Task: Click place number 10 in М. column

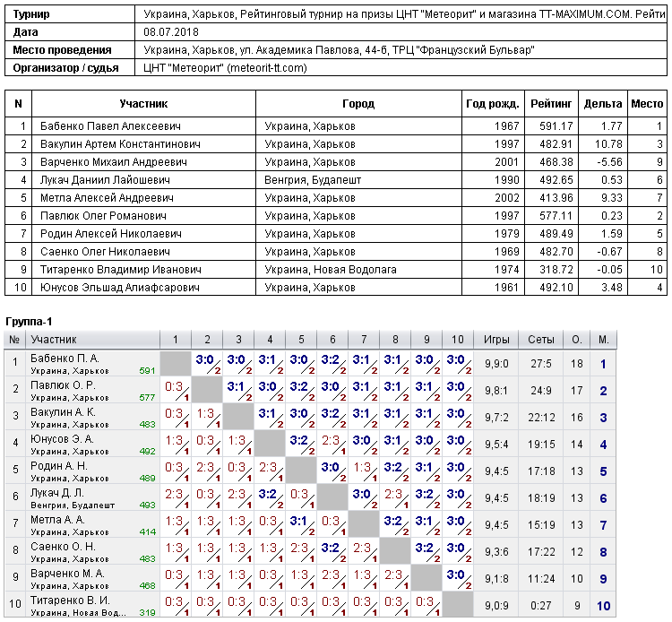Action: click(x=603, y=606)
